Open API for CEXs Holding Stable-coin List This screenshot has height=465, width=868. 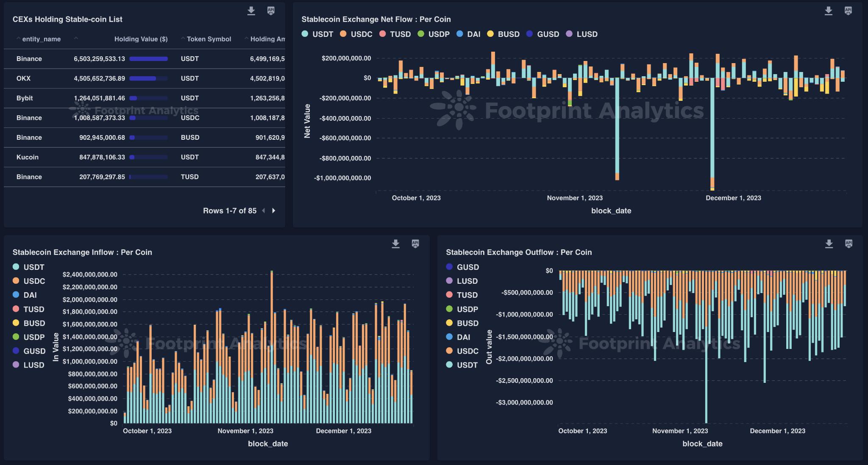tap(271, 11)
